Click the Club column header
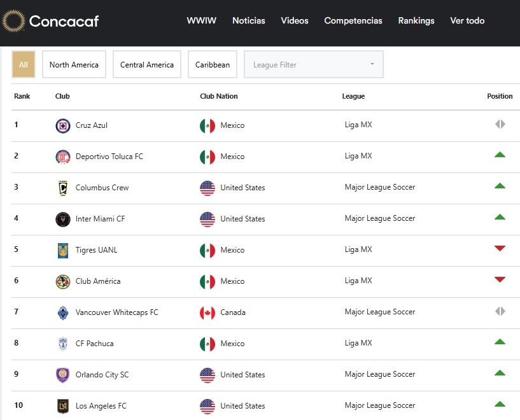Viewport: 520px width, 420px height. [62, 96]
